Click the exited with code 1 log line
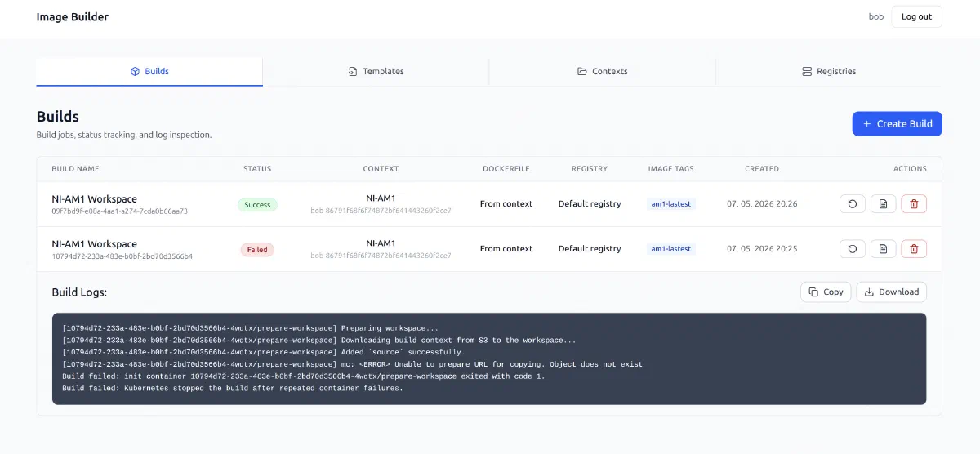The height and width of the screenshot is (454, 980). pos(304,376)
